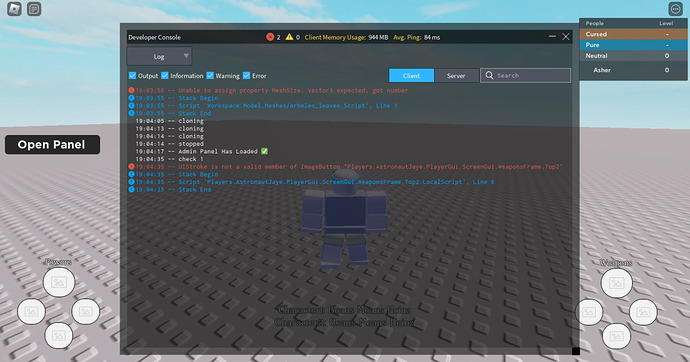Open the chat icon at top left
The image size is (690, 362).
[x=34, y=9]
